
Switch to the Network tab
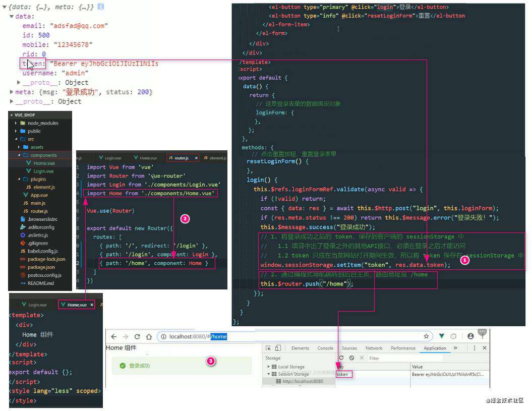[374, 348]
